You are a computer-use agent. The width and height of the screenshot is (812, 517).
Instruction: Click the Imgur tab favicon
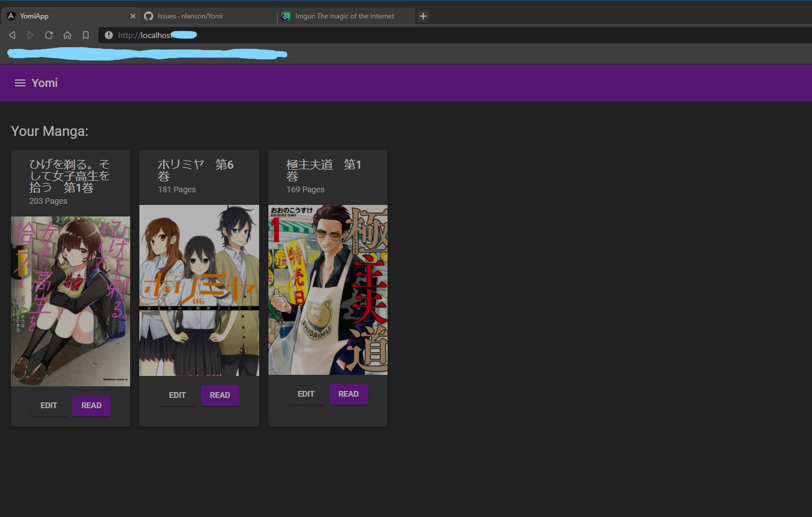tap(286, 16)
